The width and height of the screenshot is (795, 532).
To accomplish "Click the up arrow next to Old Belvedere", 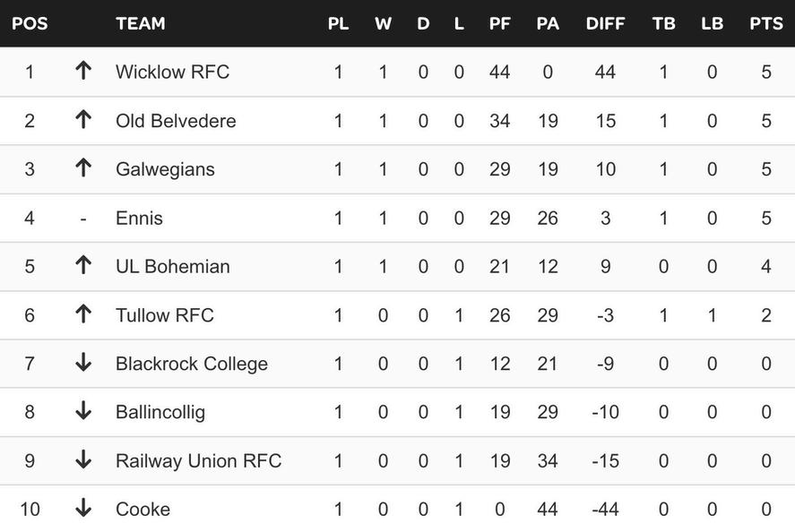I will (x=83, y=120).
